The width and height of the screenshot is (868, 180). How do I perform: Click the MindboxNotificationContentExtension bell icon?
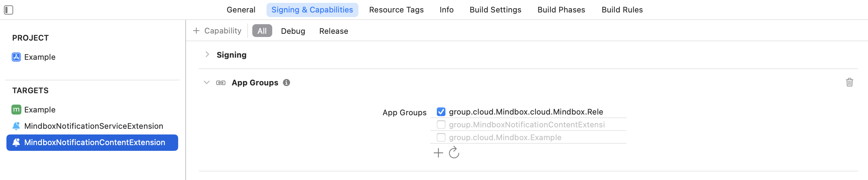[16, 142]
